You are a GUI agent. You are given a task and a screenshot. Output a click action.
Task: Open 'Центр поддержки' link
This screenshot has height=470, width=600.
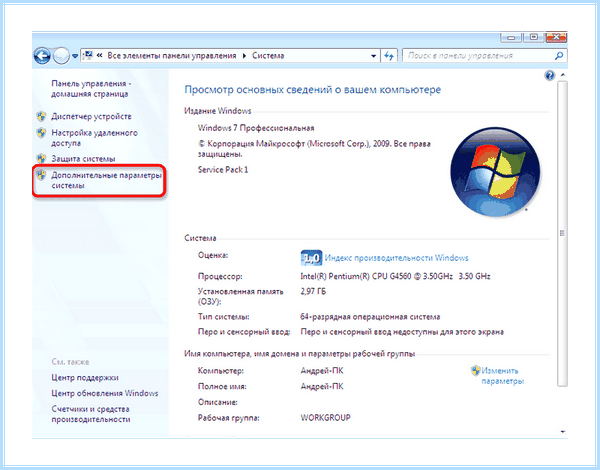[85, 378]
